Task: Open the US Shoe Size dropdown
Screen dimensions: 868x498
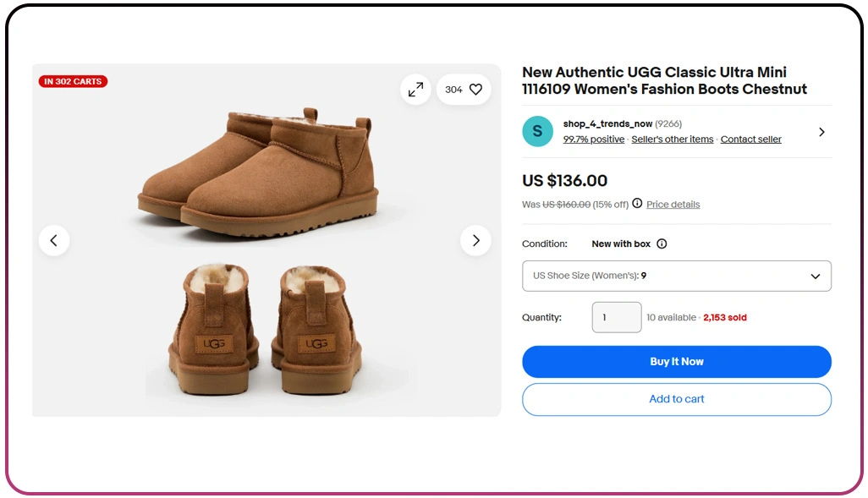Action: (677, 276)
